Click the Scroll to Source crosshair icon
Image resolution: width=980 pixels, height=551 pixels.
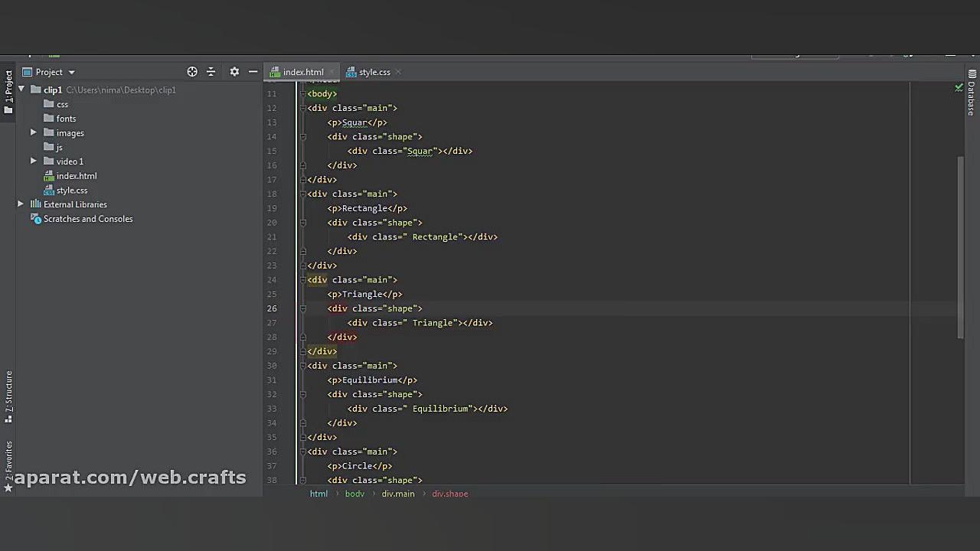[192, 71]
